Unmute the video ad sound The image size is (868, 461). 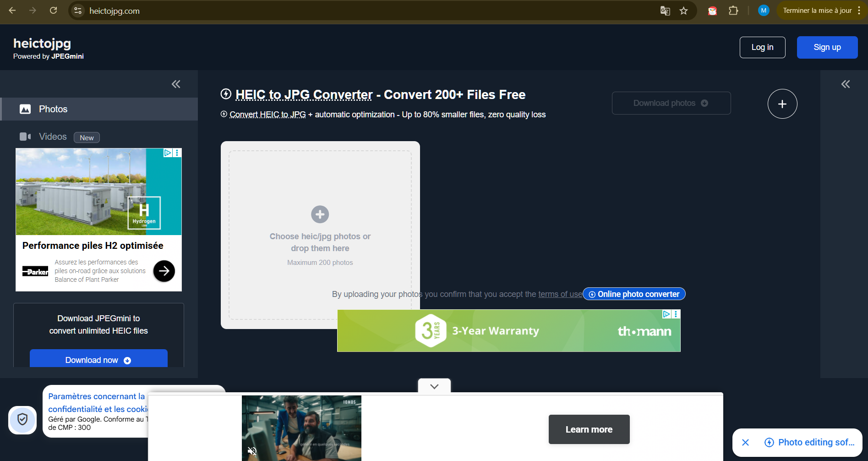point(252,451)
